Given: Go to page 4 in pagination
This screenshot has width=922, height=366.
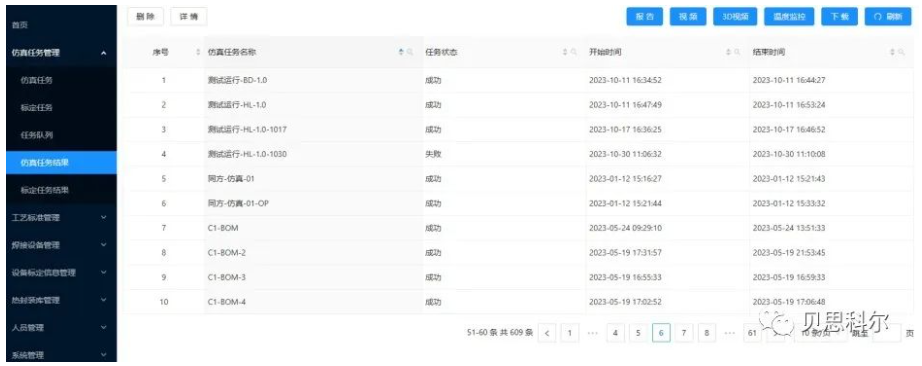Looking at the screenshot, I should (615, 333).
